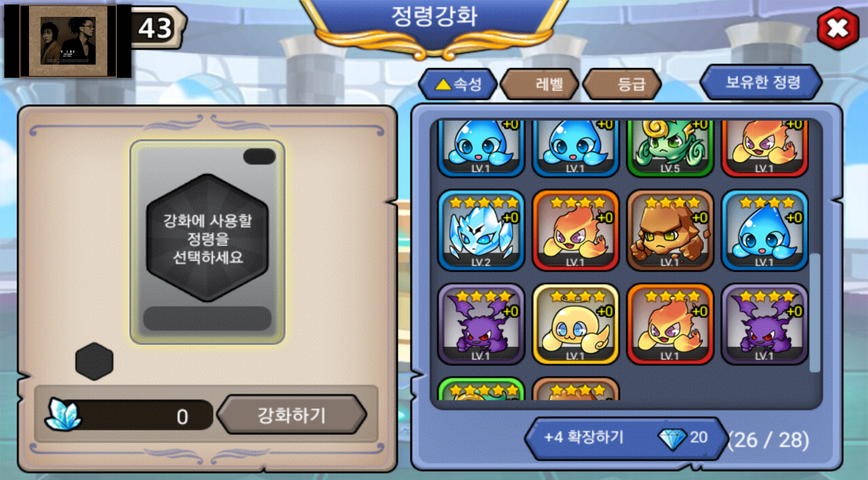Tap the blue diamond gem icon
Image resolution: width=868 pixels, height=480 pixels.
click(x=673, y=439)
